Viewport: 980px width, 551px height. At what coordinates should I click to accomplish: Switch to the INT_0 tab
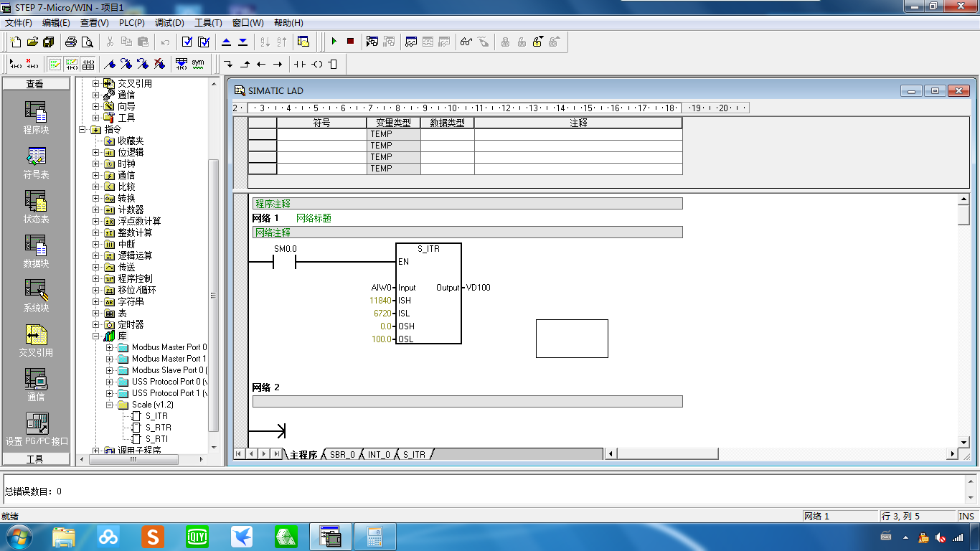[x=379, y=455]
